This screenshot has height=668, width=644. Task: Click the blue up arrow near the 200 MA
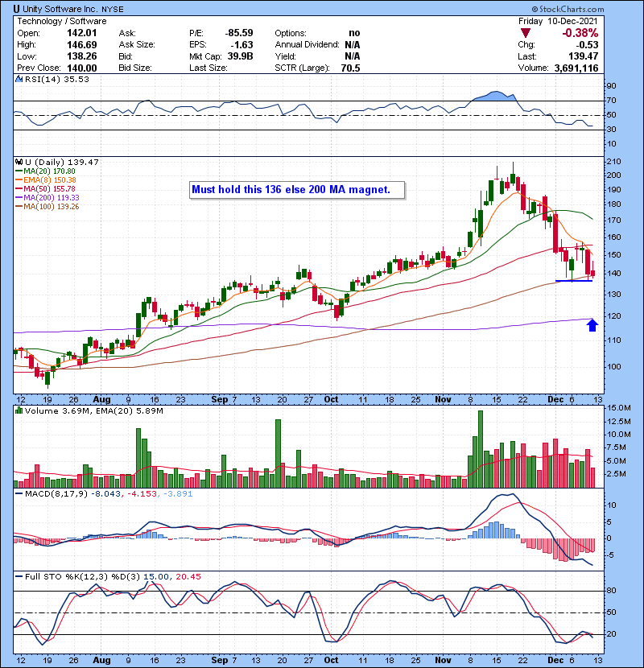592,325
